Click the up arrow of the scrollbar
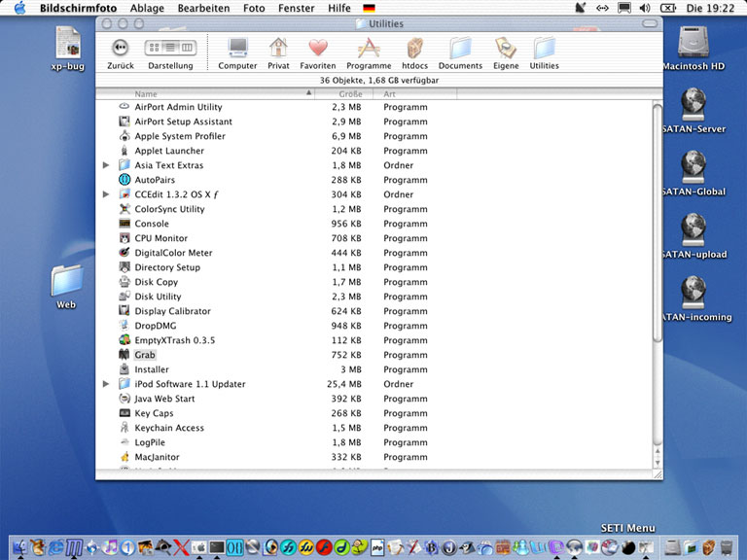Image resolution: width=747 pixels, height=560 pixels. coord(658,451)
